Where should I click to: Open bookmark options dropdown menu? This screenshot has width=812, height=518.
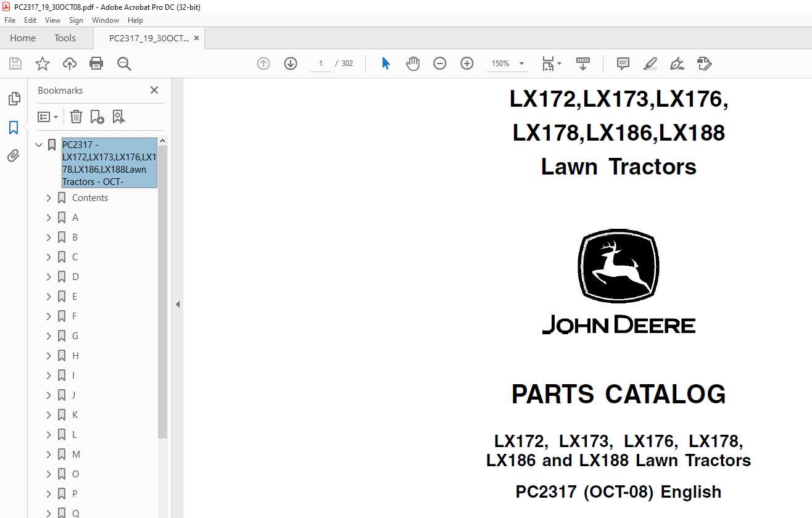(48, 117)
